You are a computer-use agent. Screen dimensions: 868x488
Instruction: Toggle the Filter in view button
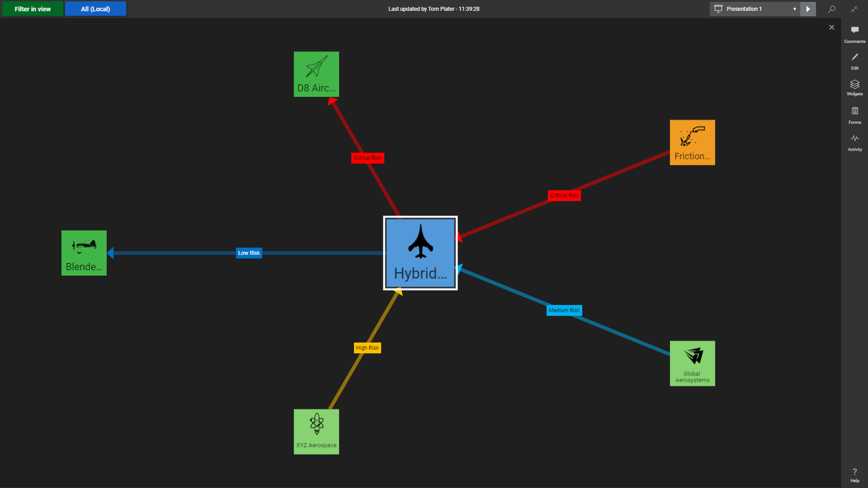pos(33,9)
